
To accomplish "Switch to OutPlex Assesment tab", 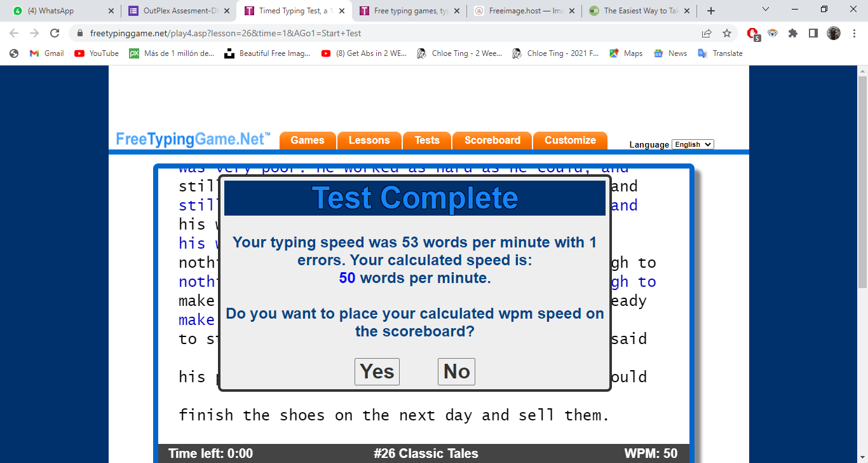I will pyautogui.click(x=179, y=11).
